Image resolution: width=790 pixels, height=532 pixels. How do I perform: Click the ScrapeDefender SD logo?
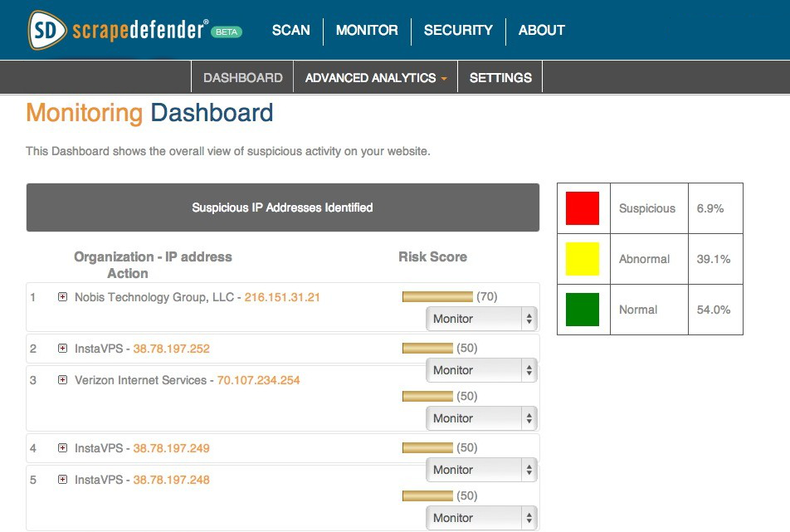coord(46,30)
